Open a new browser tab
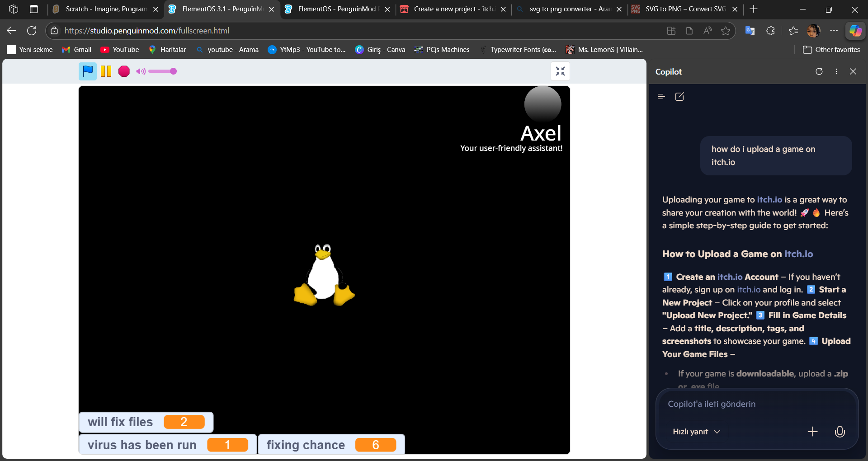 point(753,9)
